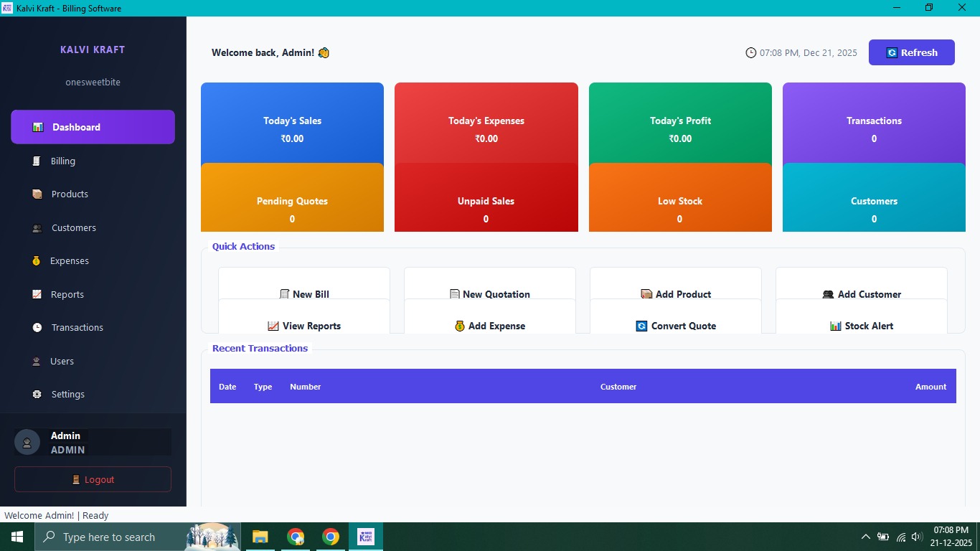The height and width of the screenshot is (551, 980).
Task: Open Users from the sidebar
Action: coord(61,361)
